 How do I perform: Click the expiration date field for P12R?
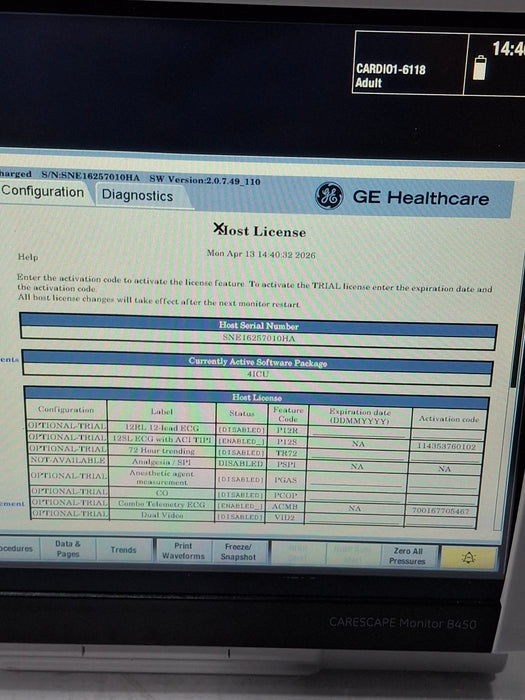[x=359, y=432]
